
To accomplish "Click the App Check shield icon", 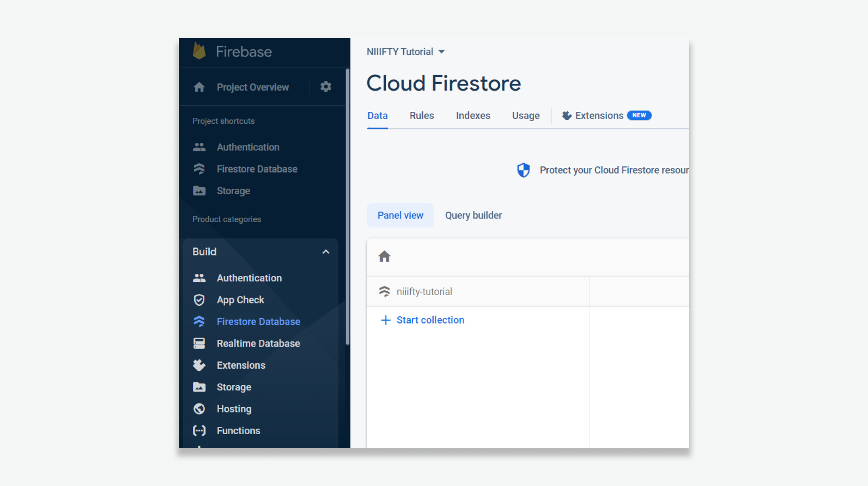I will coord(199,300).
